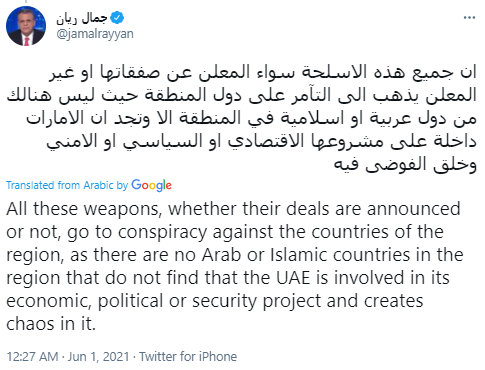
Task: Open the @jamalrayyan handle link
Action: (x=95, y=34)
